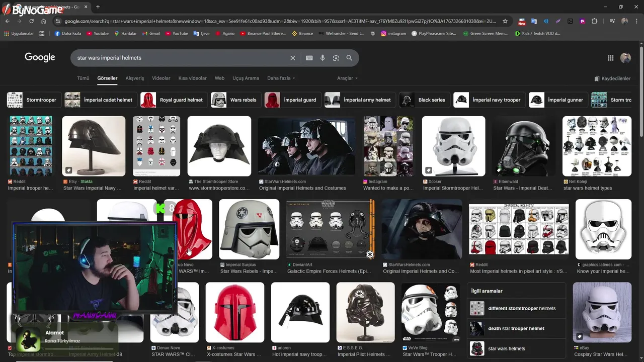Filter by the Imperial army helmet chip
This screenshot has width=644, height=362.
(x=360, y=100)
